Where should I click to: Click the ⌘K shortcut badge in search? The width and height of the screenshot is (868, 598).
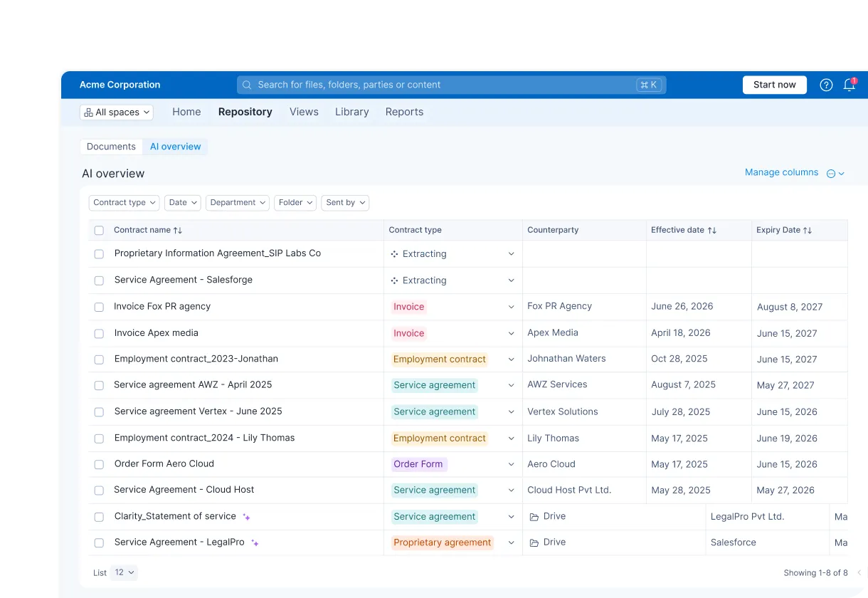click(648, 85)
